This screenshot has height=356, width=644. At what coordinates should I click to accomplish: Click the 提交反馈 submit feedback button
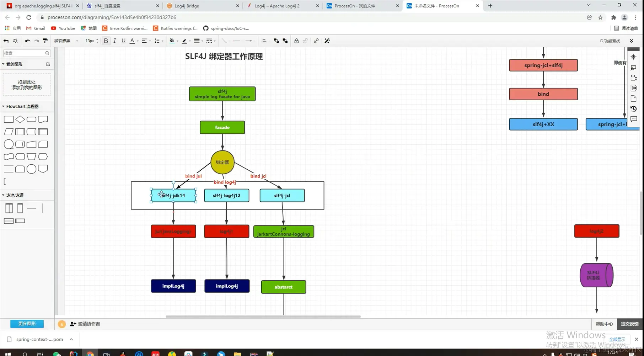[x=629, y=324]
